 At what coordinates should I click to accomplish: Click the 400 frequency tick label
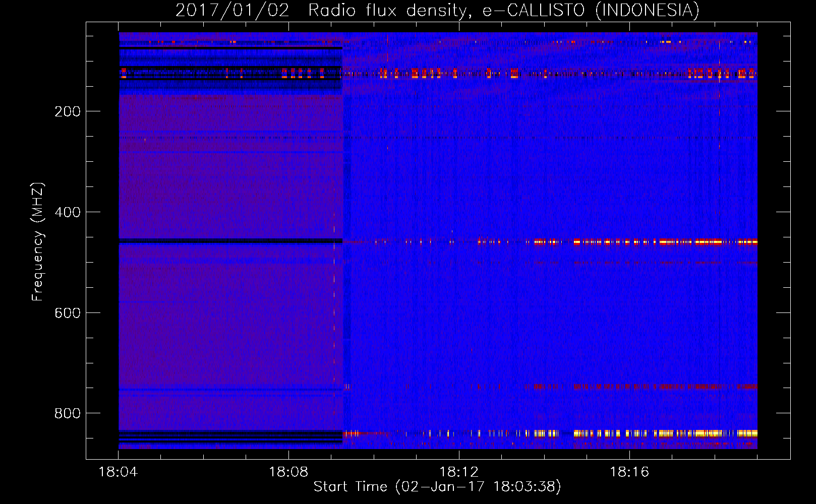(x=68, y=212)
